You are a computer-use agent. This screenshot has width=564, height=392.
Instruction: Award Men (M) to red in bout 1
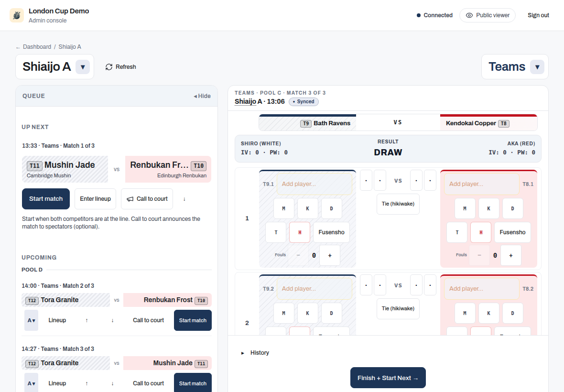point(465,208)
